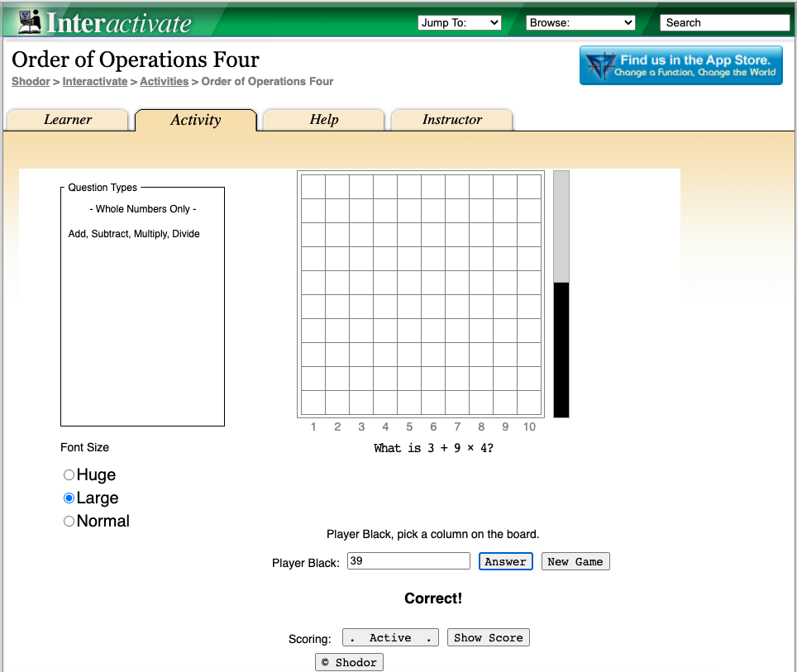Select the Activity tab

pos(196,120)
